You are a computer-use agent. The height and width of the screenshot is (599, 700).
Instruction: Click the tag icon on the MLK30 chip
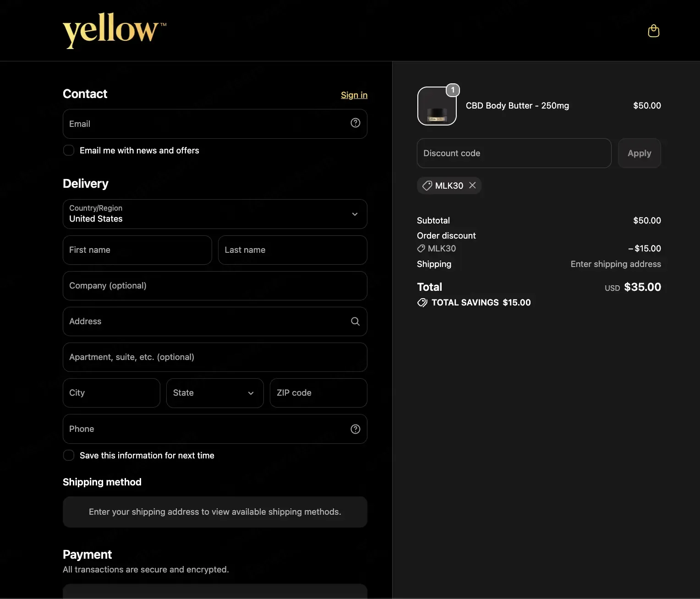[427, 185]
